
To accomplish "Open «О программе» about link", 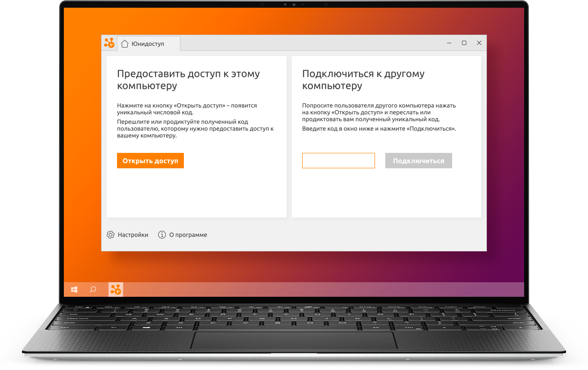I will 188,235.
